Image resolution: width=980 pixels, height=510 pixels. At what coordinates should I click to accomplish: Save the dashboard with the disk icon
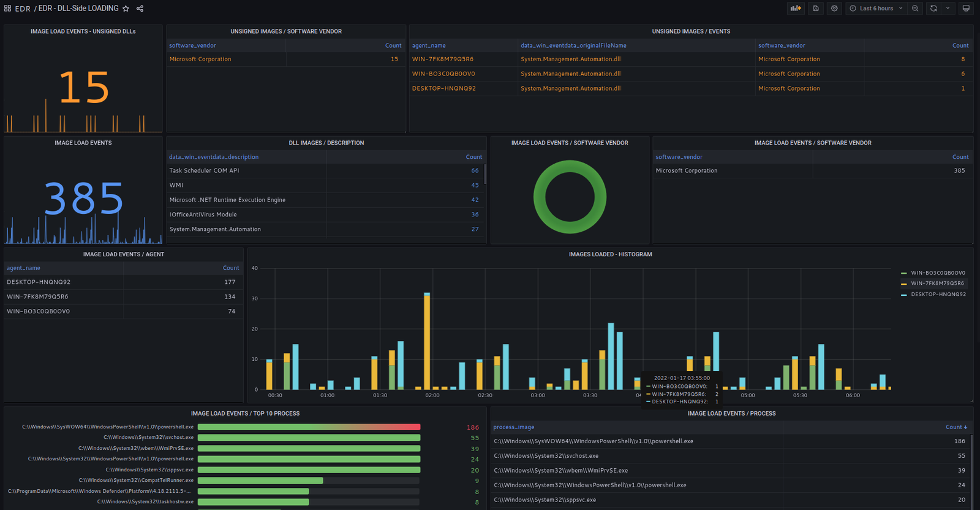[x=815, y=9]
